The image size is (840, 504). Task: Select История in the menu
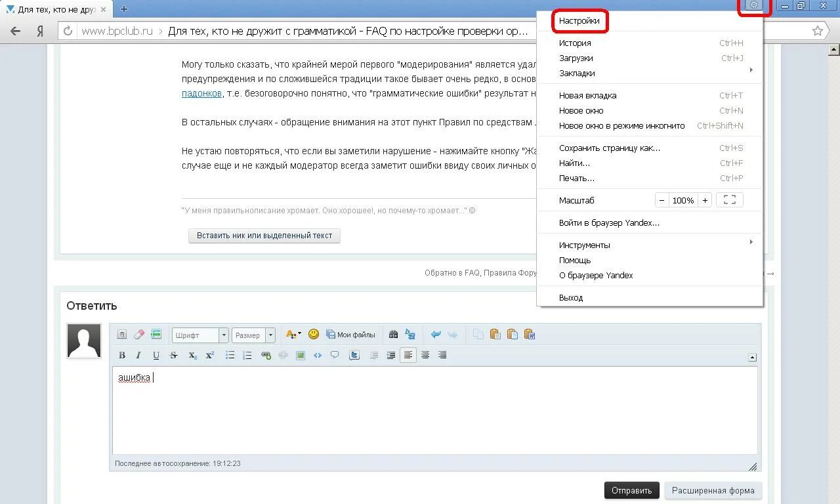[576, 42]
